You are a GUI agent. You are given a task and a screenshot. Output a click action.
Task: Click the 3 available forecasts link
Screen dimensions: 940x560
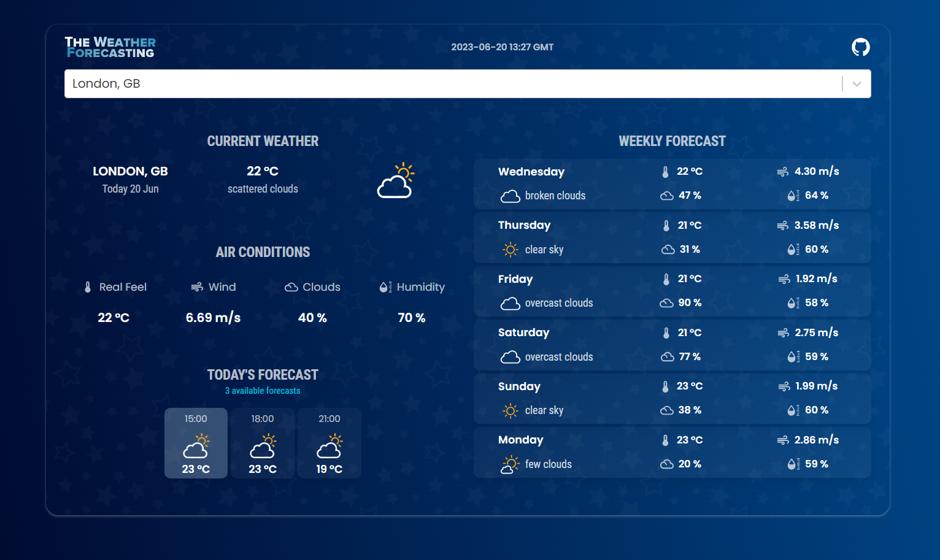coord(263,390)
